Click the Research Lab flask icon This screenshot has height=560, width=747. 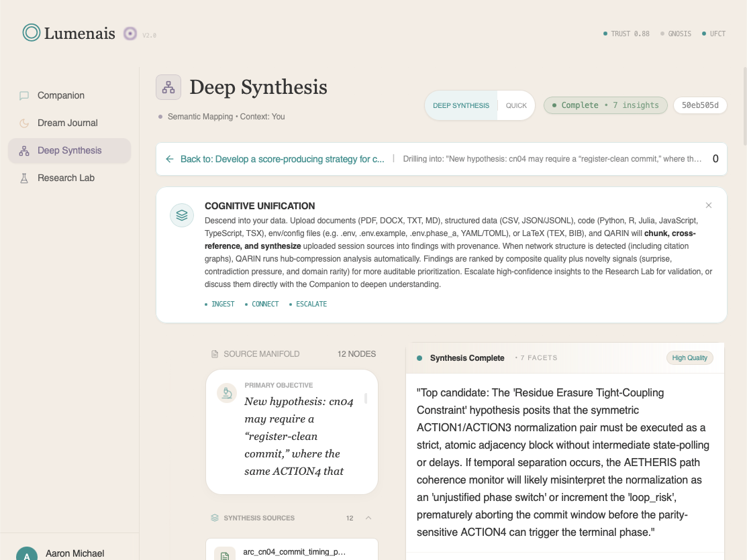tap(23, 178)
